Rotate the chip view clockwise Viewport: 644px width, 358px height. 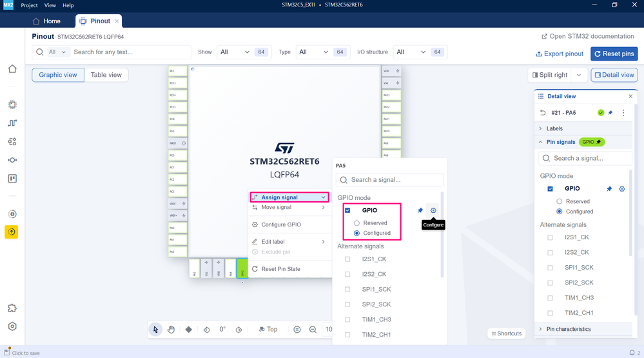[x=239, y=329]
